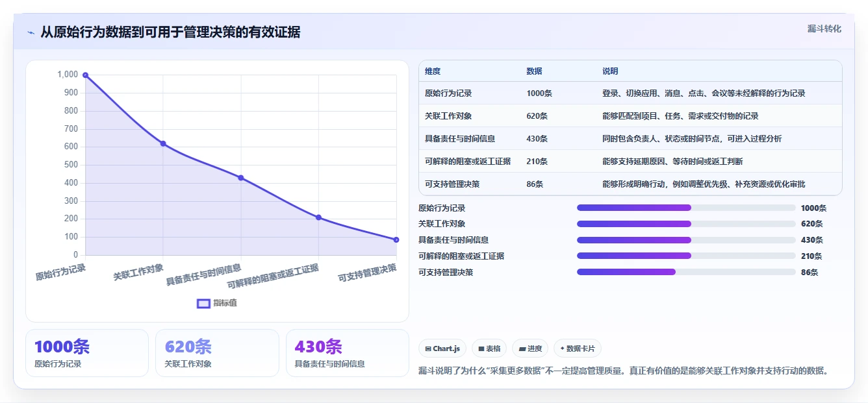Click the 说明 table column header
This screenshot has height=403, width=868.
pos(610,71)
